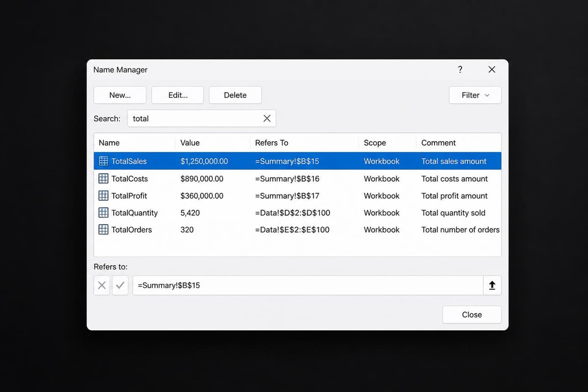588x392 pixels.
Task: Click the Close button
Action: pyautogui.click(x=472, y=315)
